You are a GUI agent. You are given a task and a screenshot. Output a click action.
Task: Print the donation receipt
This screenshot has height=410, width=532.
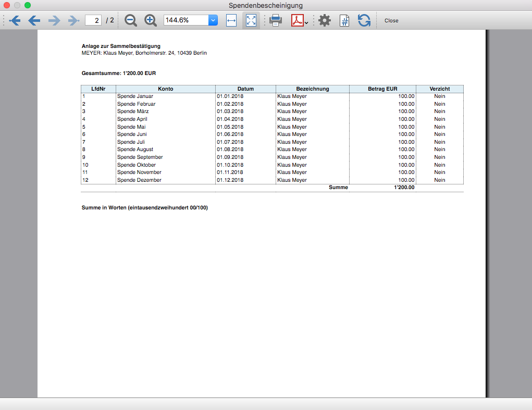[276, 20]
